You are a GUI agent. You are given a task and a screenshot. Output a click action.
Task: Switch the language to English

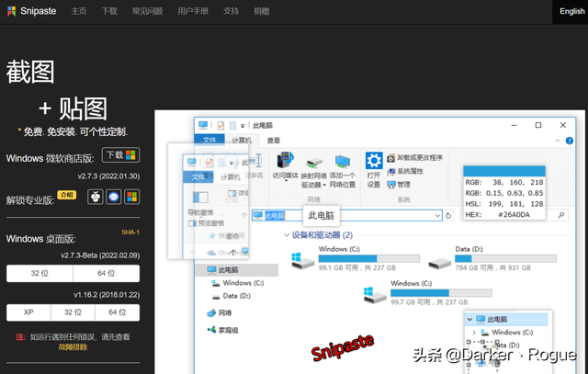pos(571,11)
